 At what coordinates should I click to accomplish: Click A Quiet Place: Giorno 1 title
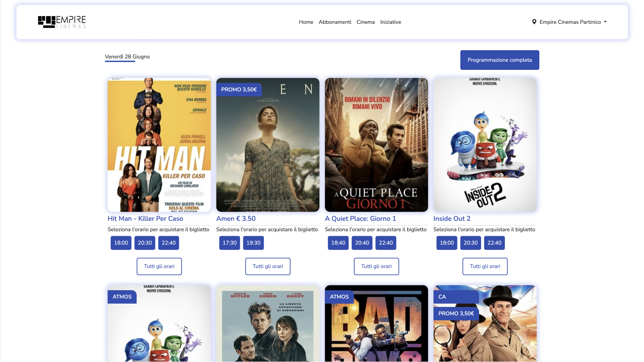click(360, 219)
